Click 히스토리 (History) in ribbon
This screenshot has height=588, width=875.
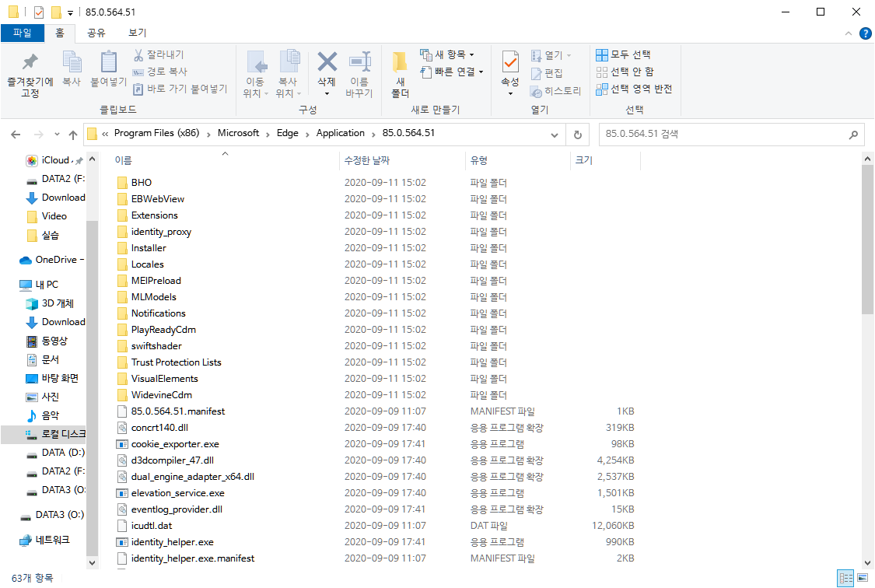pyautogui.click(x=556, y=91)
